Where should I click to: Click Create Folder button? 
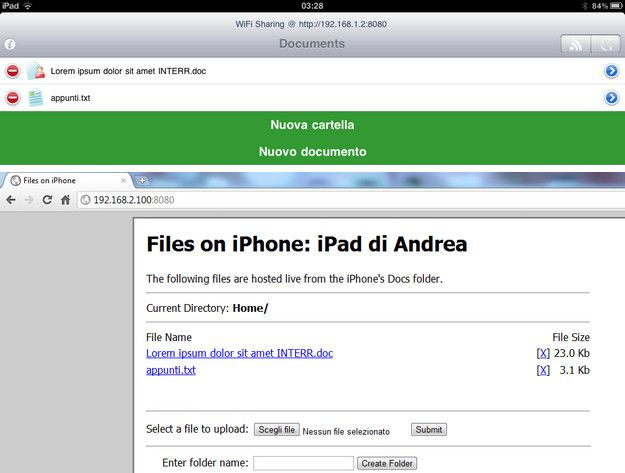pos(387,463)
